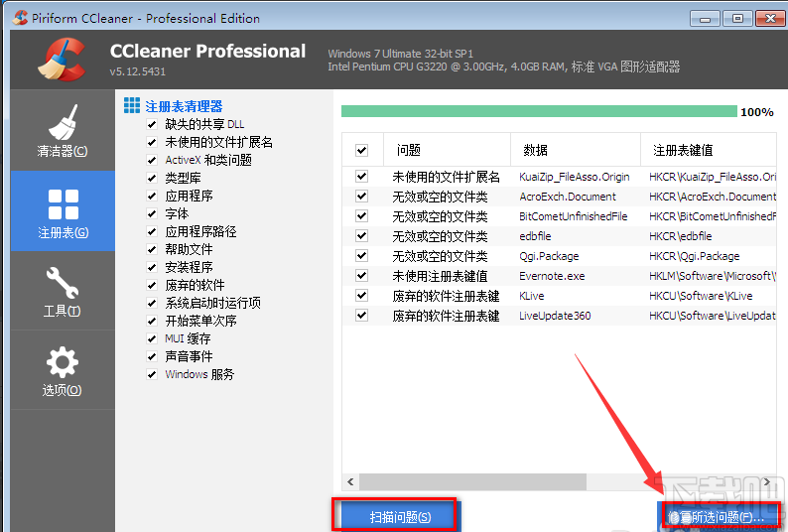The width and height of the screenshot is (788, 532).
Task: Open the Cleaner (清洁器) section
Action: tap(63, 130)
